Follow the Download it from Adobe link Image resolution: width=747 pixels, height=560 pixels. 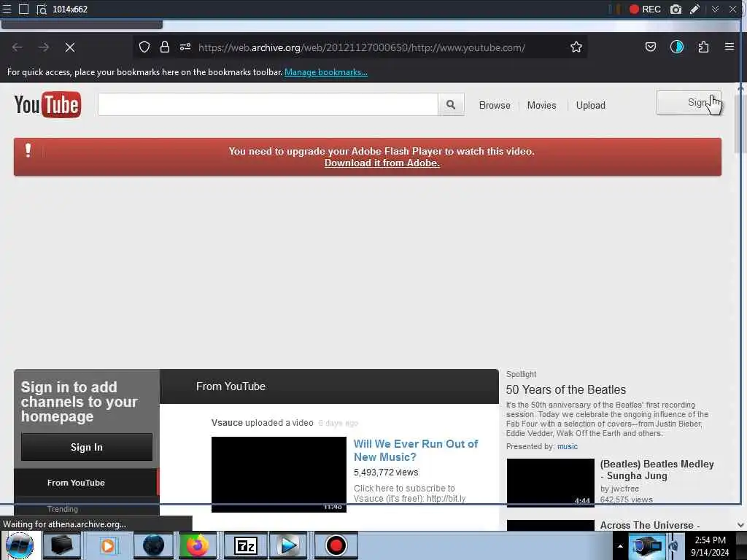[x=382, y=163]
